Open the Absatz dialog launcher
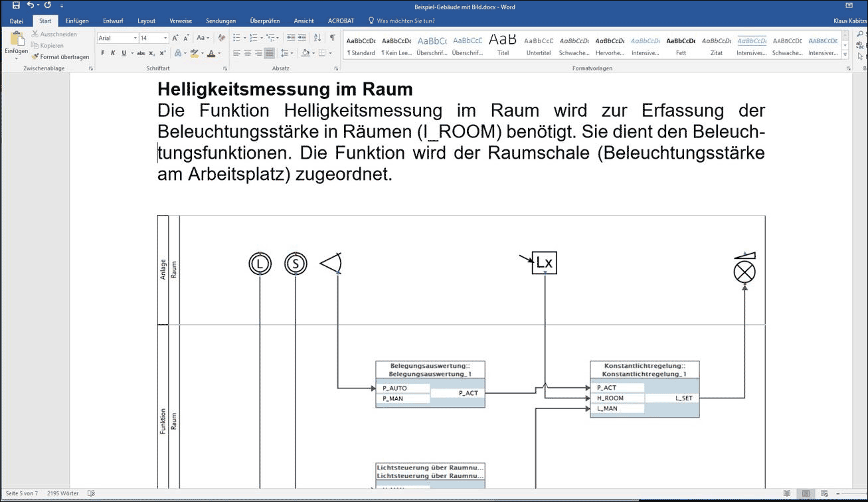 coord(337,68)
